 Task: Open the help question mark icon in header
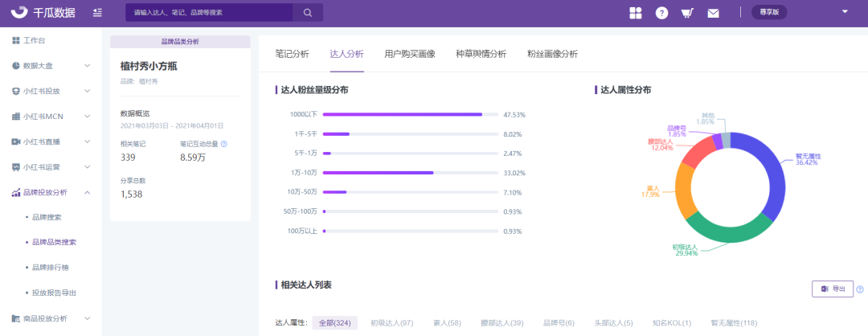tap(661, 13)
